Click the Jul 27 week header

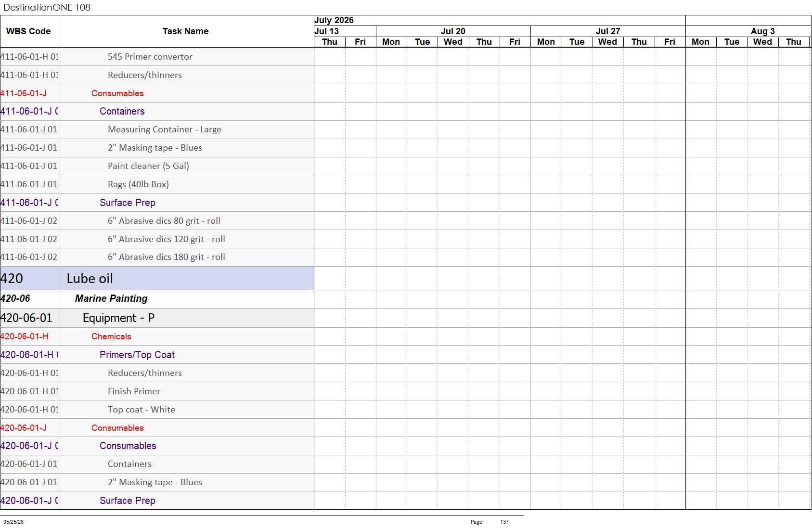coord(608,31)
